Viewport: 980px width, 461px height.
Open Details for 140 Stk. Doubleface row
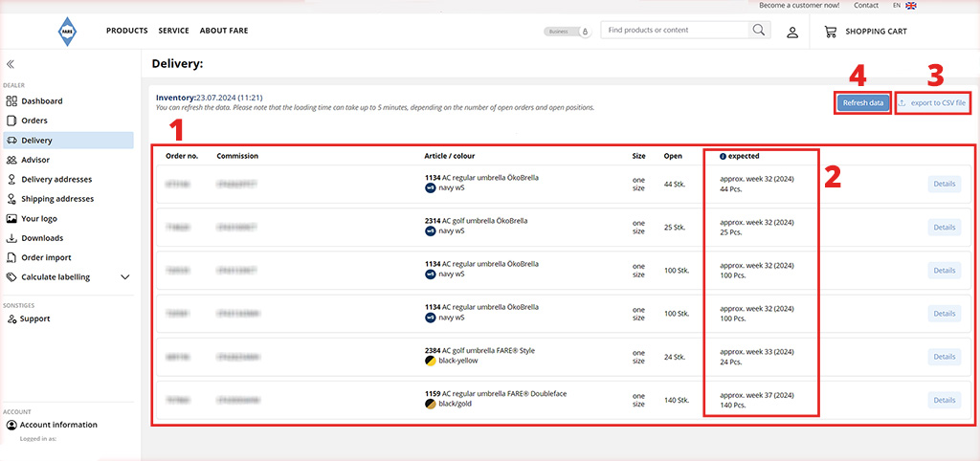point(944,401)
